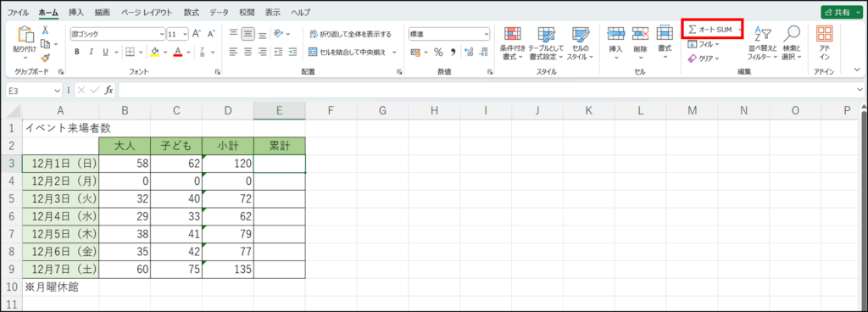Click the insert function fx icon
This screenshot has height=312, width=868.
pyautogui.click(x=109, y=90)
